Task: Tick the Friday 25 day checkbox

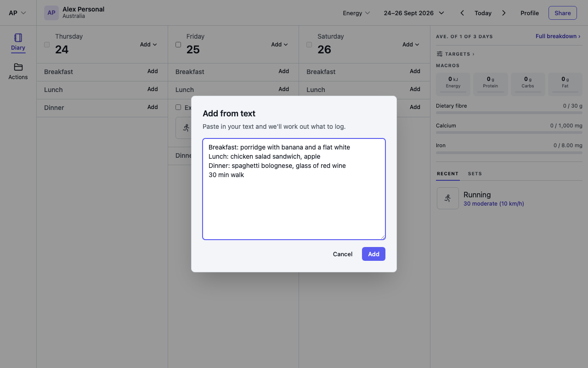Action: click(178, 45)
